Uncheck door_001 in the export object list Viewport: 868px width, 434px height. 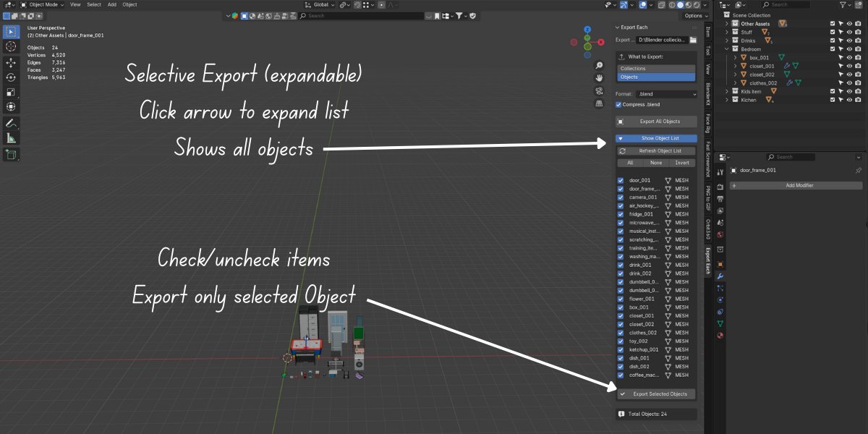tap(621, 179)
